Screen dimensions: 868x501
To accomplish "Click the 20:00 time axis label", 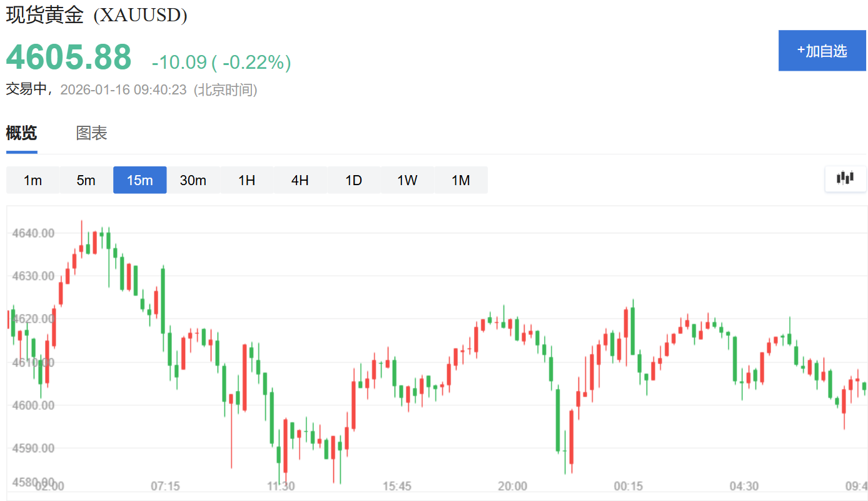I will coord(512,486).
